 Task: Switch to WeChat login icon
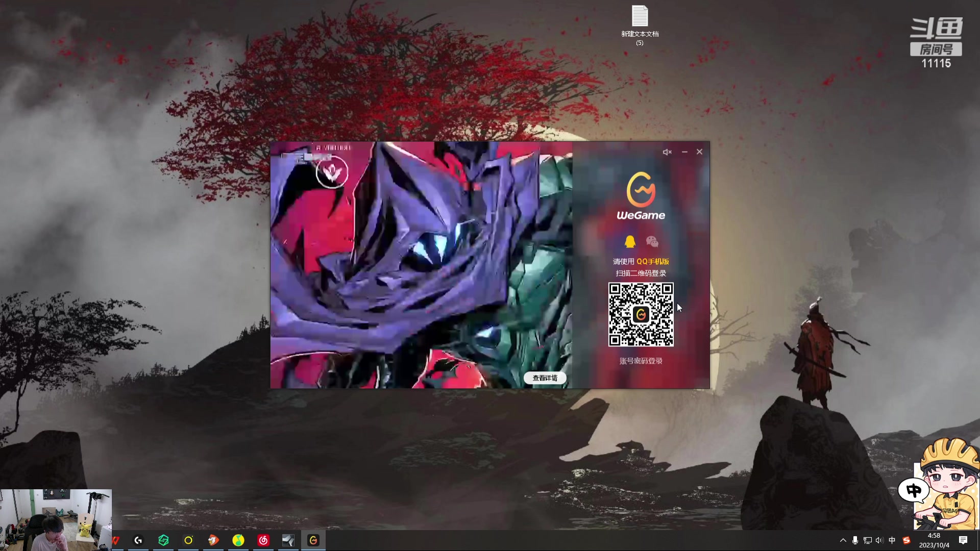pyautogui.click(x=652, y=241)
